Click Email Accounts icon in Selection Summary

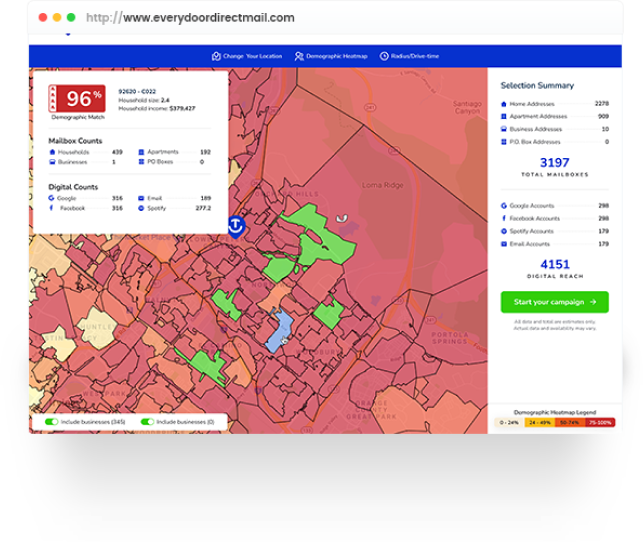pos(504,244)
